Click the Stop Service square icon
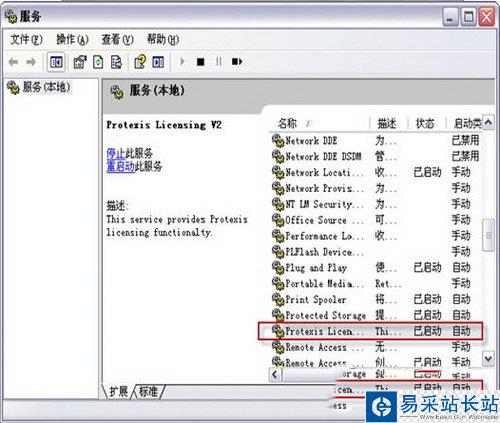Image resolution: width=500 pixels, height=423 pixels. [200, 62]
